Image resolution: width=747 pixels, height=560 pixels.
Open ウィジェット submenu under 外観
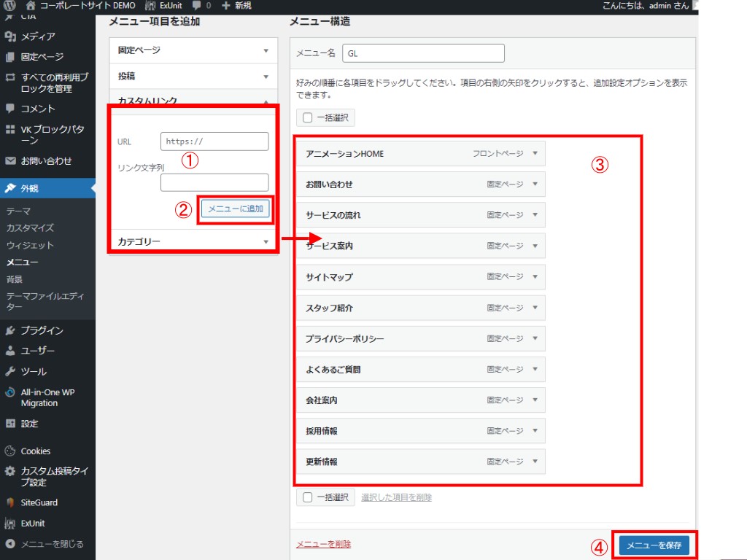[x=30, y=245]
